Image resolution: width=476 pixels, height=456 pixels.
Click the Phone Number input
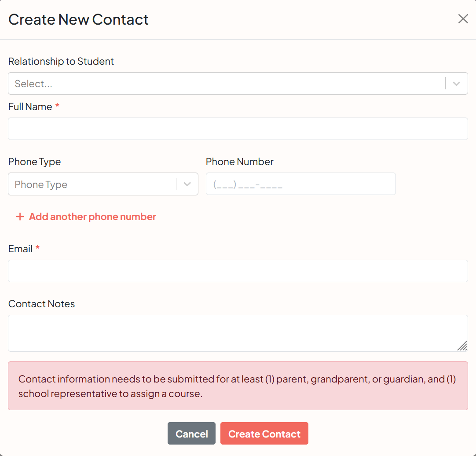(x=300, y=184)
